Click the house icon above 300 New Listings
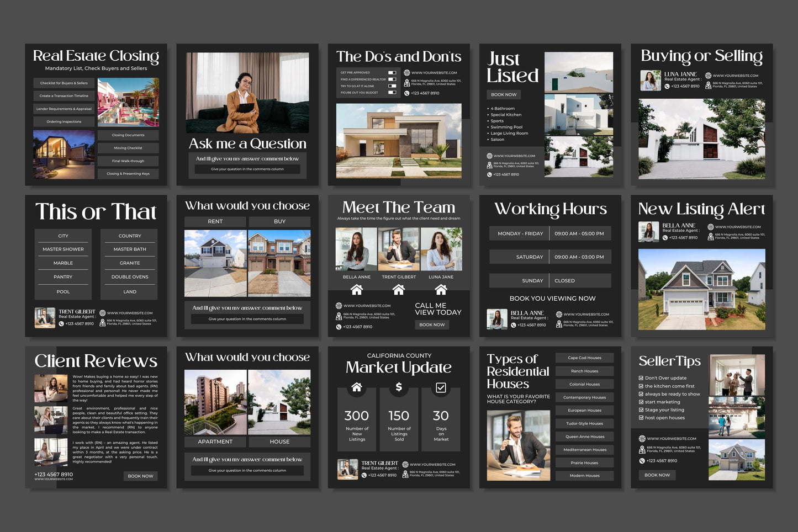 point(357,387)
